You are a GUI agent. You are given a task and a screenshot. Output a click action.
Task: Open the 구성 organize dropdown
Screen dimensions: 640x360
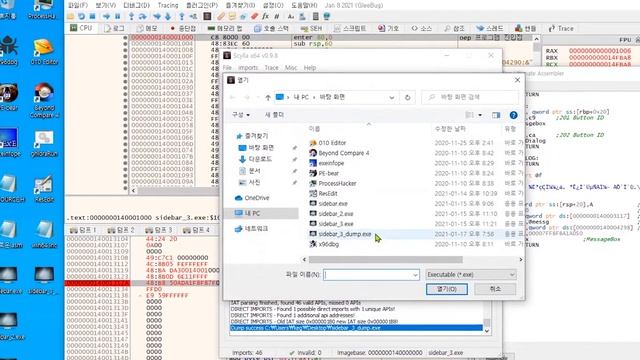pos(241,115)
